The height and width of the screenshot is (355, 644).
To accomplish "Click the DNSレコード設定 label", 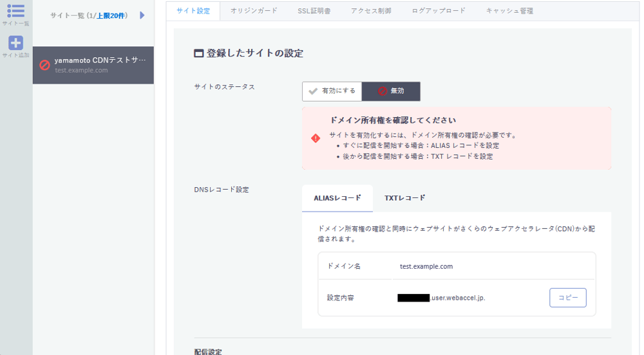I will [222, 190].
